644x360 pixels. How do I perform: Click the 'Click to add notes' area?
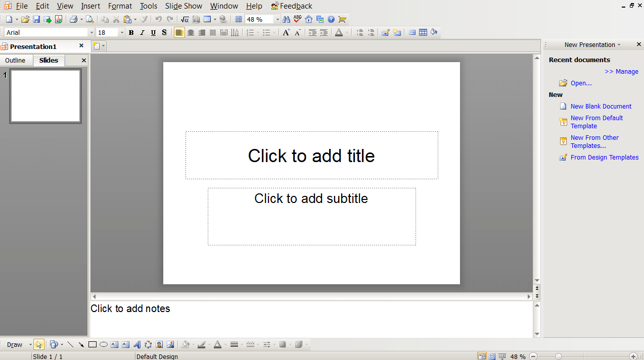[311, 319]
